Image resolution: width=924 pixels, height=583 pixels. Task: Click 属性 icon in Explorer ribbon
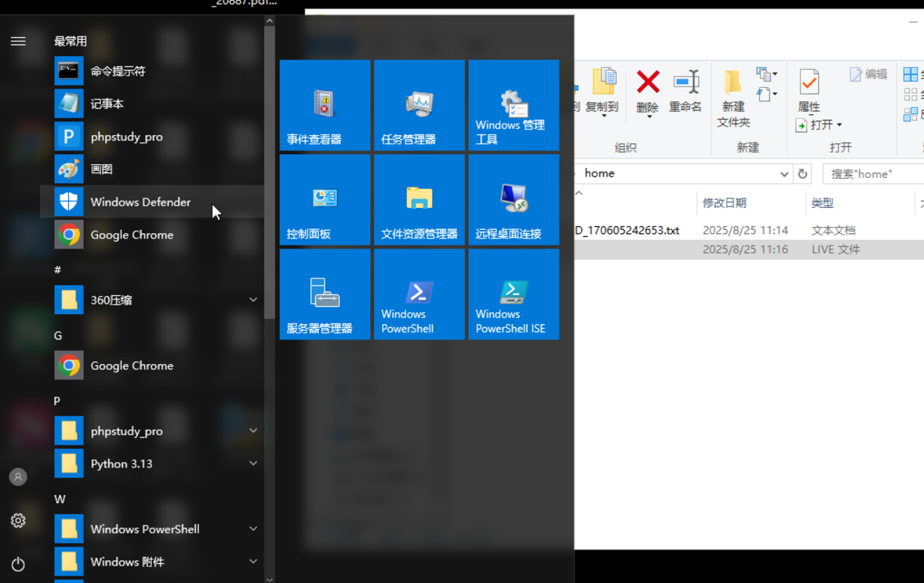[x=809, y=91]
